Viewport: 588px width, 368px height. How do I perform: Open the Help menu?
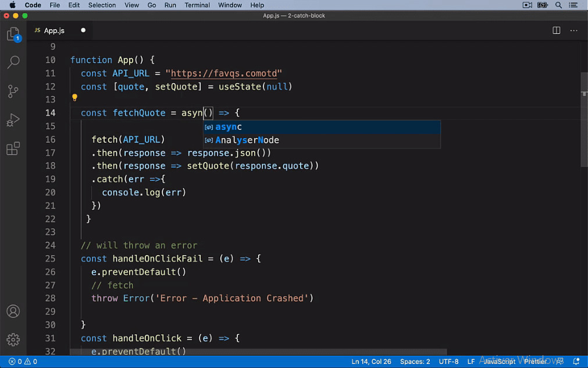click(x=257, y=5)
